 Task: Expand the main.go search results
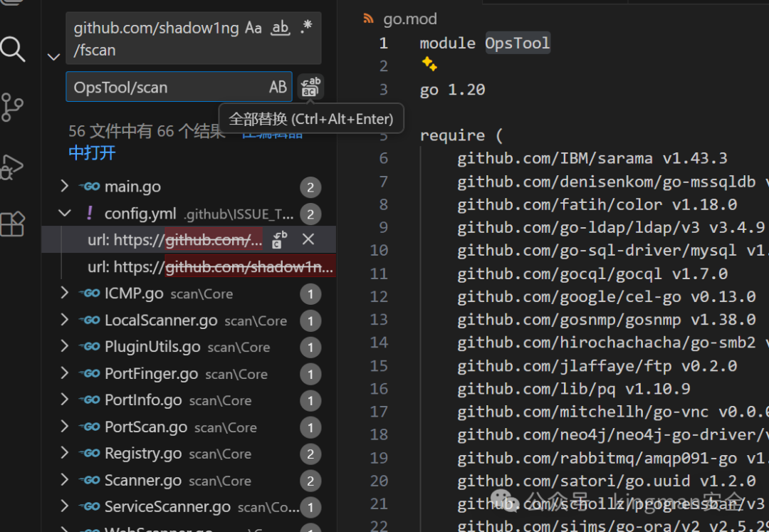(64, 187)
